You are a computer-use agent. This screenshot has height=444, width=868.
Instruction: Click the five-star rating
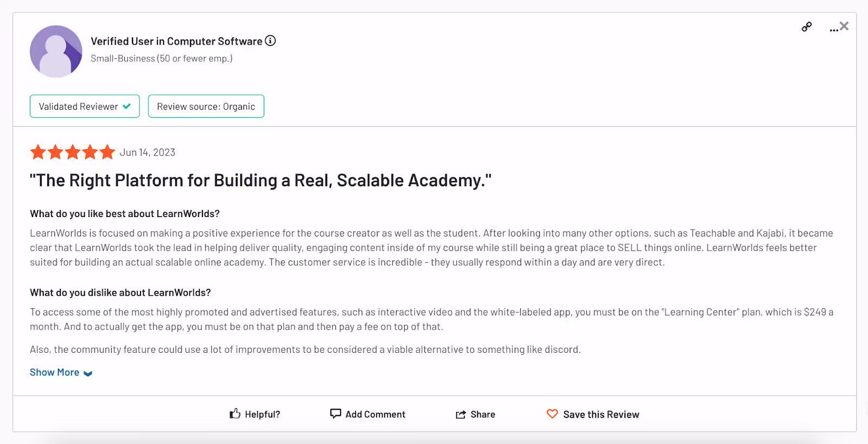pyautogui.click(x=73, y=152)
